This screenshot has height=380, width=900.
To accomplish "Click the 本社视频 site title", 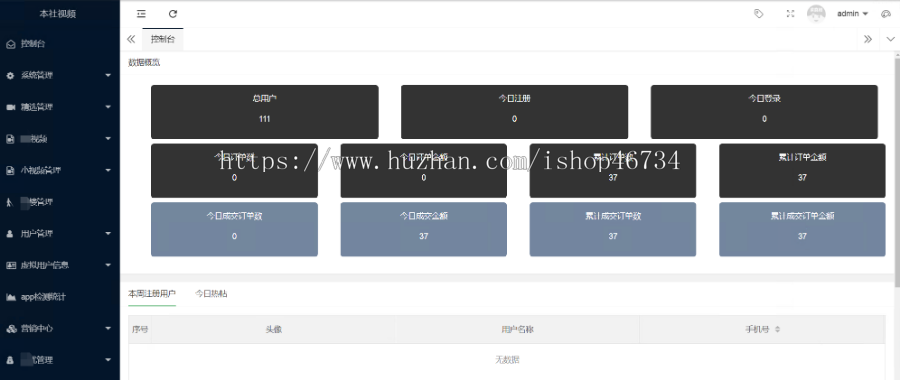I will point(57,14).
